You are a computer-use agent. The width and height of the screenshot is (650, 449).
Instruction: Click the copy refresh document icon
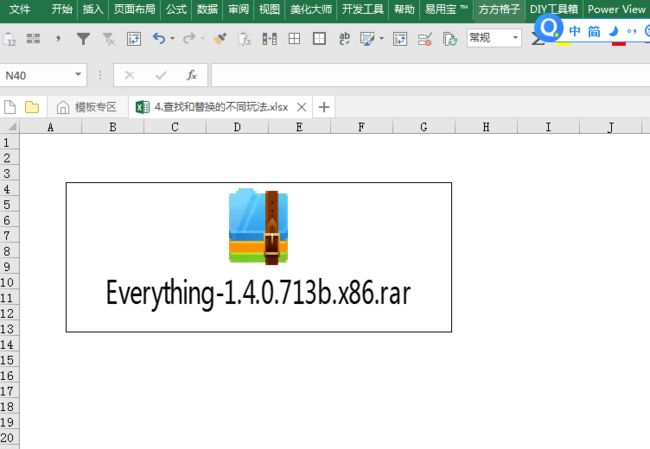point(450,39)
